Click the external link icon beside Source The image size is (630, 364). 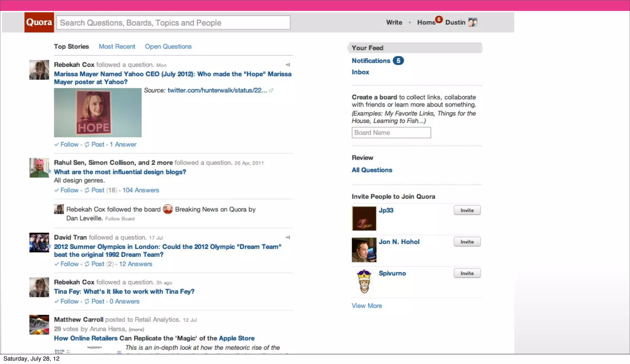271,90
